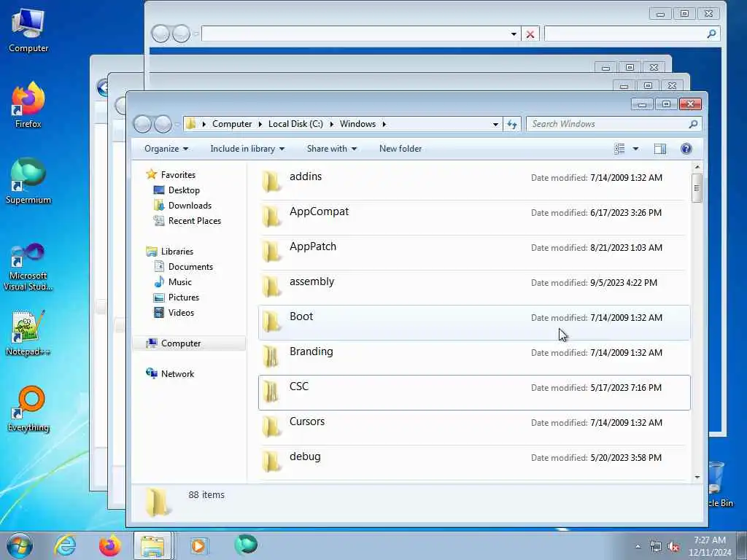The image size is (747, 560).
Task: Open Recent Places in the navigation pane
Action: [x=194, y=220]
